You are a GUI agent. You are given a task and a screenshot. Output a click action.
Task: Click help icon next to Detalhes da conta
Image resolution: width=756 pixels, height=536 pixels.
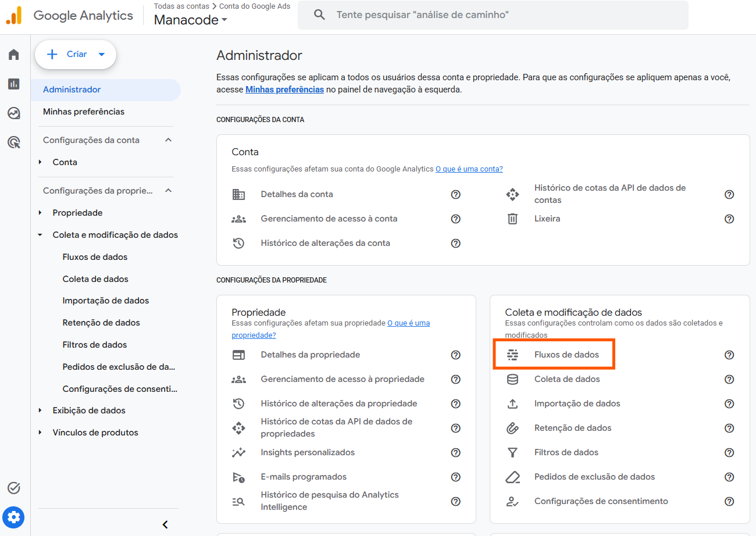tap(456, 194)
